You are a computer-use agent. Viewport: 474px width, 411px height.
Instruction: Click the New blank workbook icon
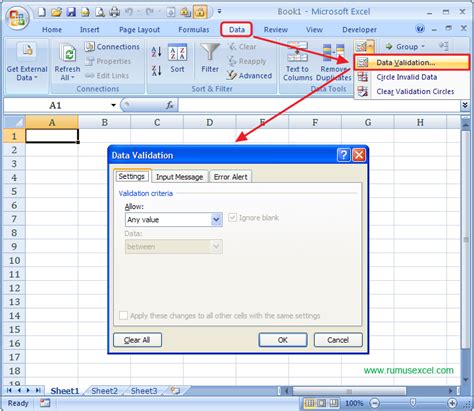pyautogui.click(x=42, y=12)
